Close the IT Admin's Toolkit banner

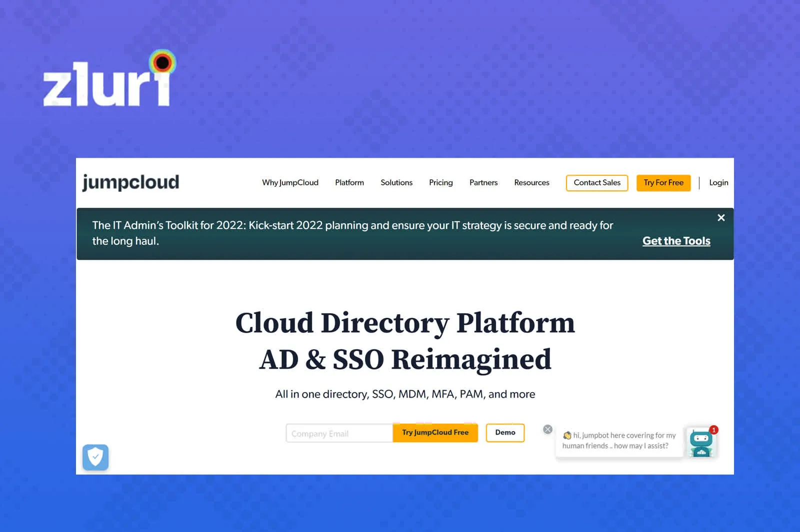pyautogui.click(x=721, y=218)
